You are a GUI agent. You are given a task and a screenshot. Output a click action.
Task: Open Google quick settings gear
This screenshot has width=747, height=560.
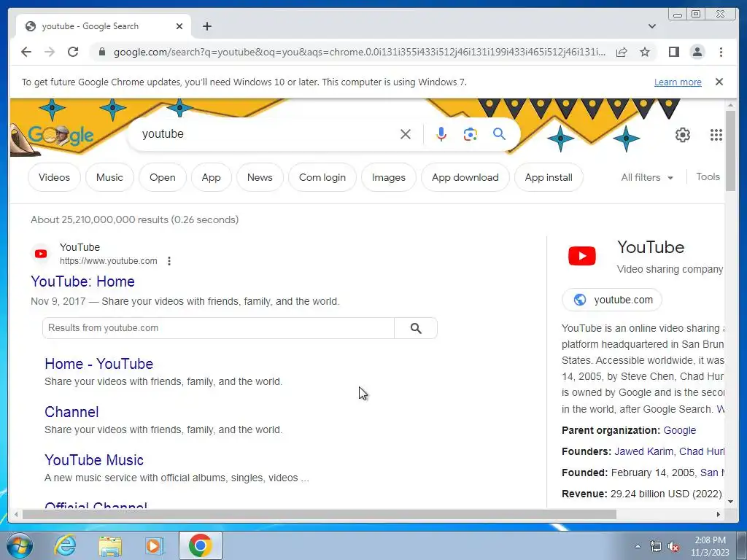[x=682, y=135]
